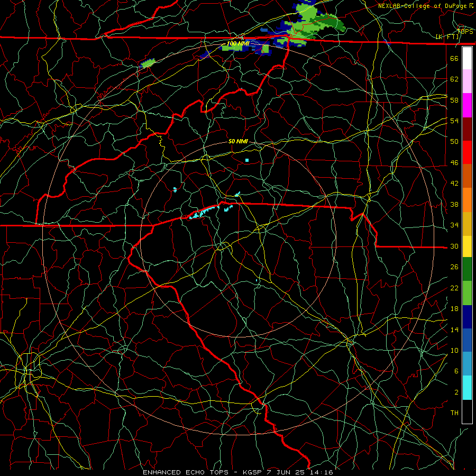Click the 66 value on the scale
The height and width of the screenshot is (476, 476).
tap(454, 58)
